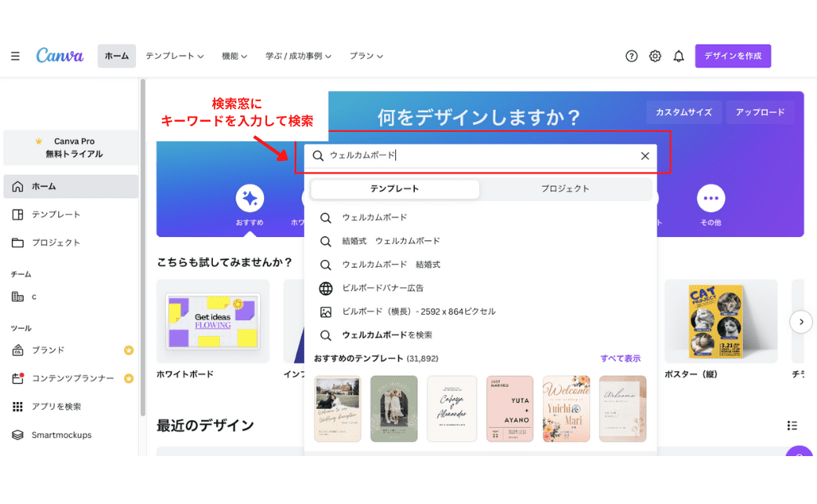Open the help question mark icon
Screen dimensions: 817x504
632,57
